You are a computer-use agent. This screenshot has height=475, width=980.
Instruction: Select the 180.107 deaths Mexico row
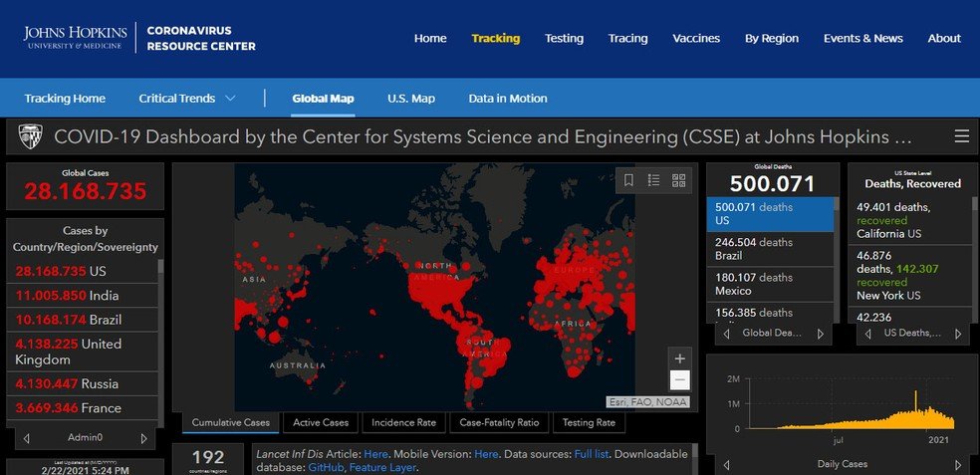(x=770, y=285)
